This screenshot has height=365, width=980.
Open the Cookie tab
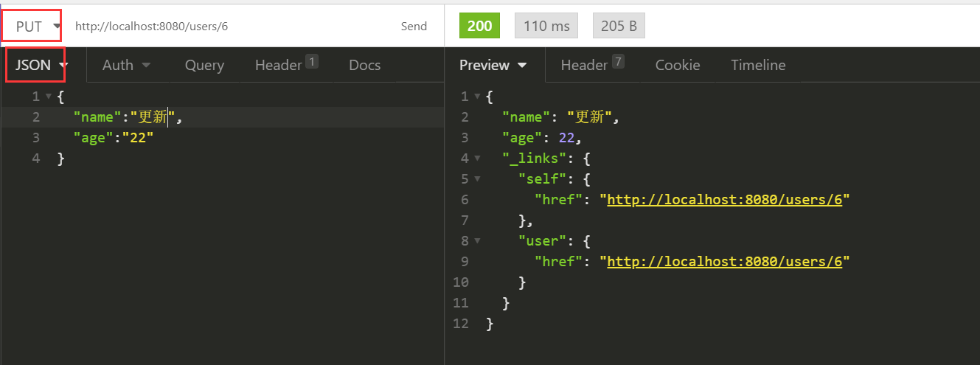point(678,65)
